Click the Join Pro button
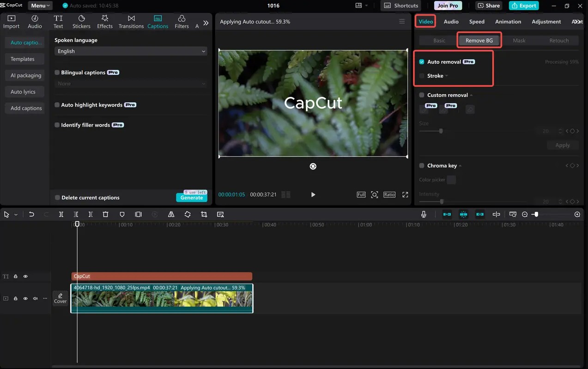588x369 pixels. [x=448, y=6]
